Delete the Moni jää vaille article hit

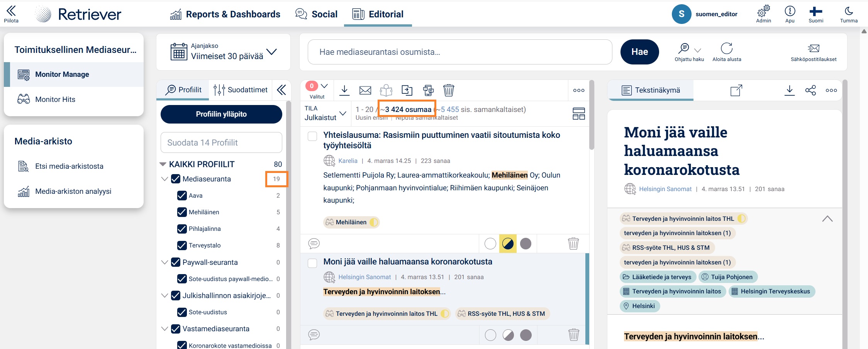(573, 335)
